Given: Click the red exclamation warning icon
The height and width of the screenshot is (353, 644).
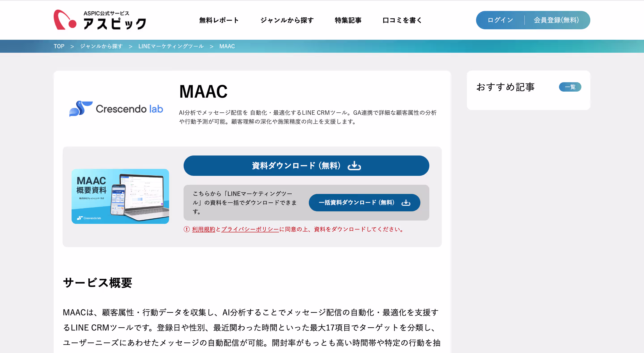Looking at the screenshot, I should [186, 229].
